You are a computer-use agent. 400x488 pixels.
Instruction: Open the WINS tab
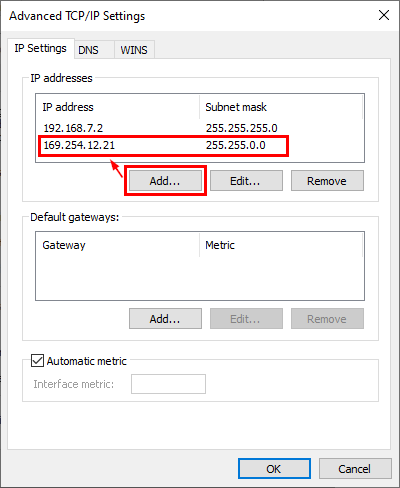134,50
